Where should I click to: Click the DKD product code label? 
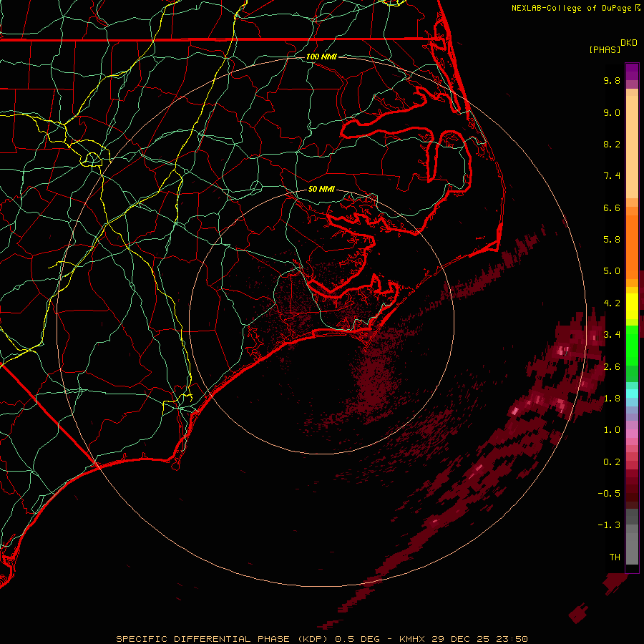tap(628, 43)
